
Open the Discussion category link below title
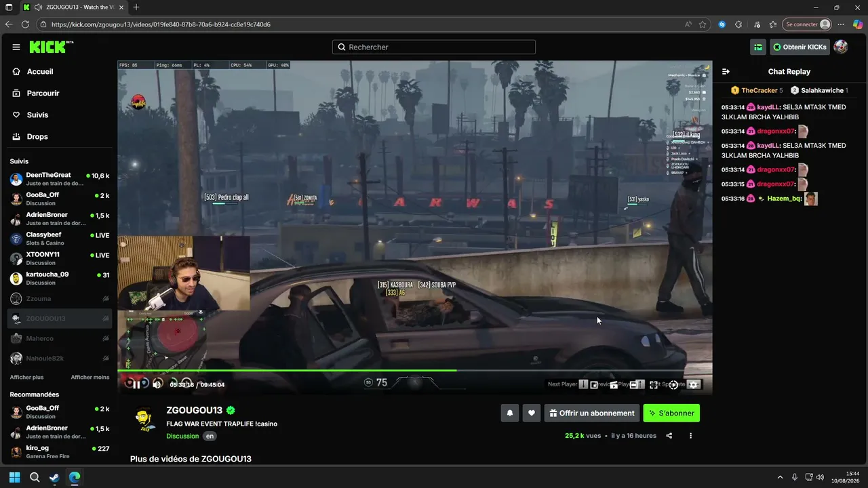(182, 436)
